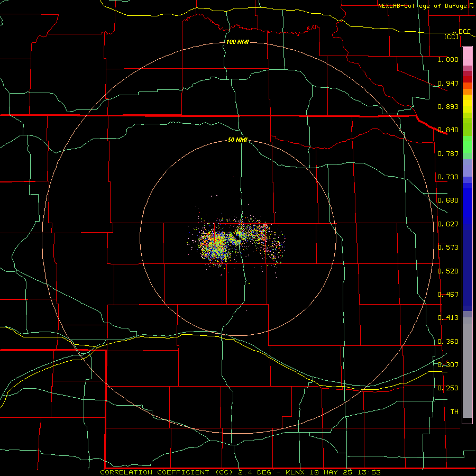476x476 pixels.
Task: Click the 0.627 color scale value
Action: point(448,224)
